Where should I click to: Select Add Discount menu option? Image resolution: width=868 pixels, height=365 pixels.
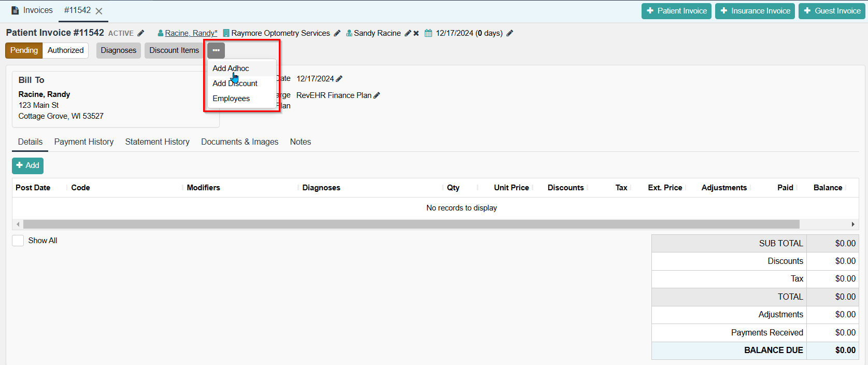click(235, 83)
